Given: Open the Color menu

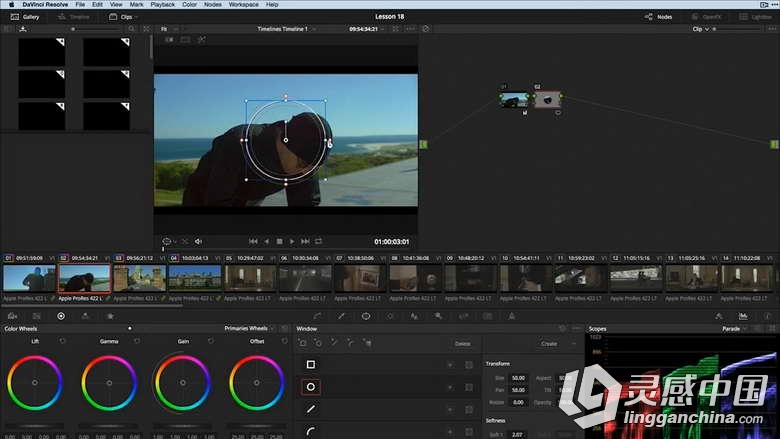Looking at the screenshot, I should click(x=190, y=4).
